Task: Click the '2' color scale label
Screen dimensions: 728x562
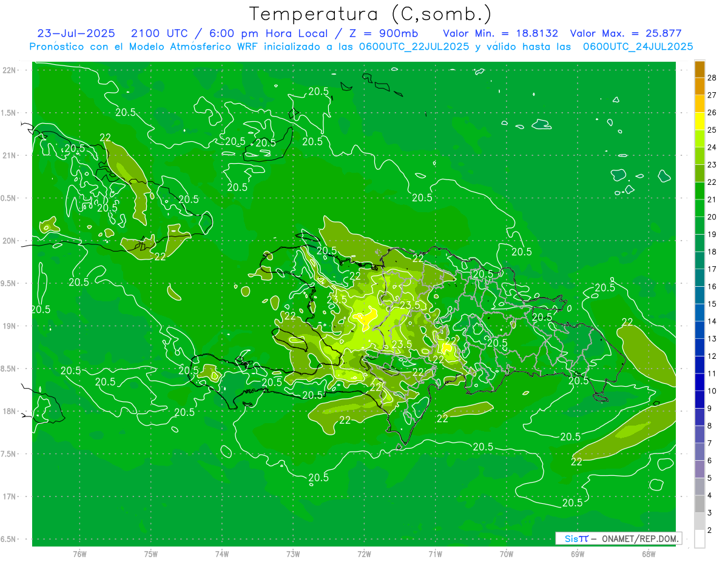Action: point(710,530)
